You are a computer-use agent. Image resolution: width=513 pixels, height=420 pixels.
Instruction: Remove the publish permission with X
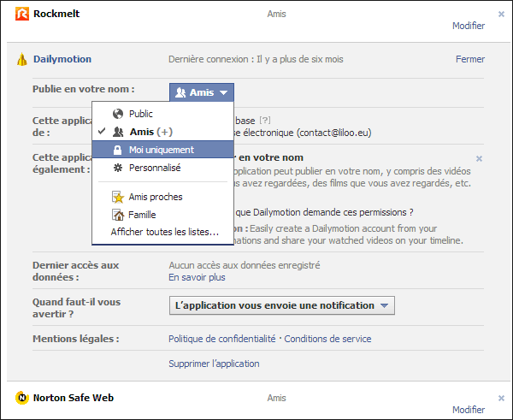(x=479, y=158)
